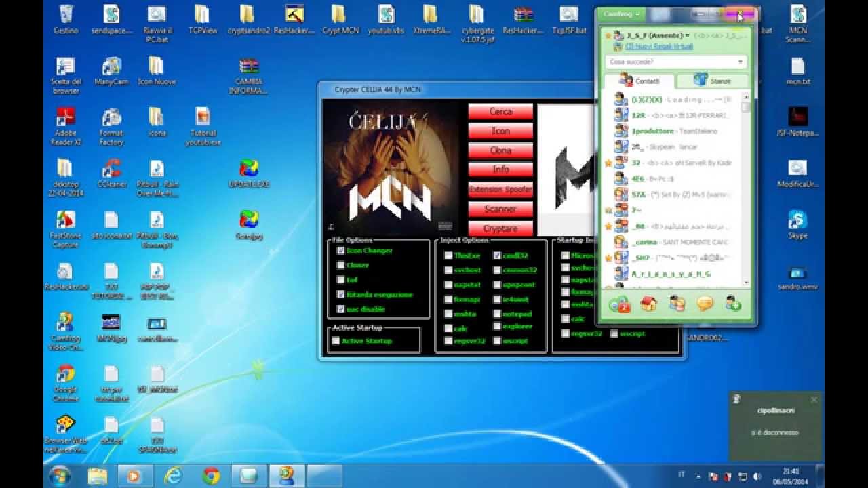
Task: Click the Camfrog add contact icon
Action: pos(733,304)
